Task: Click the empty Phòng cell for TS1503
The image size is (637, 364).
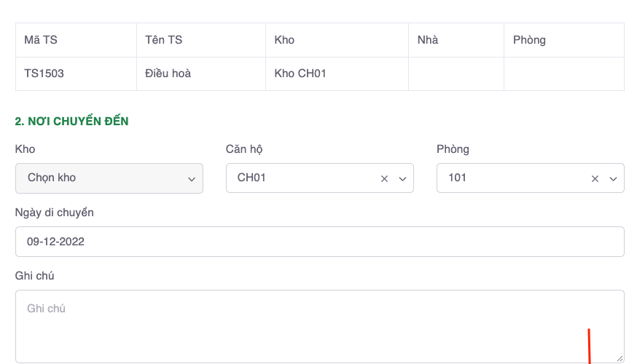Action: click(x=563, y=74)
